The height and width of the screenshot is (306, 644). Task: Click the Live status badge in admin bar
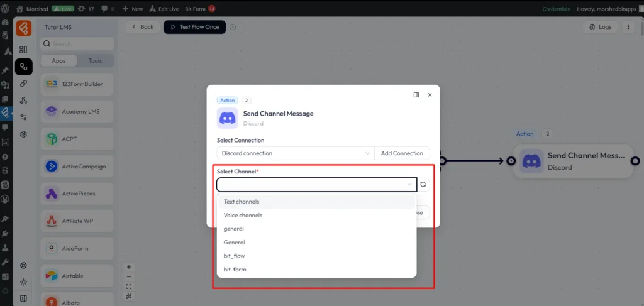click(x=63, y=9)
